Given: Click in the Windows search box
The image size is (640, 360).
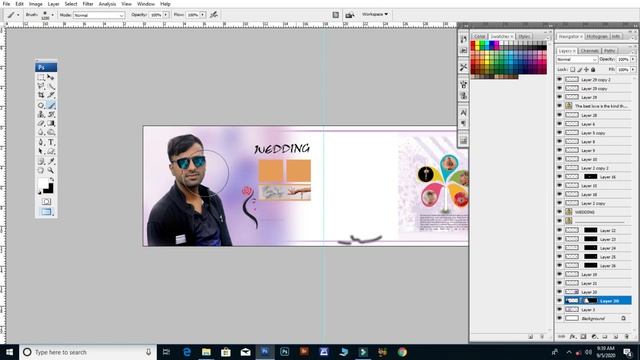Looking at the screenshot, I should point(88,352).
